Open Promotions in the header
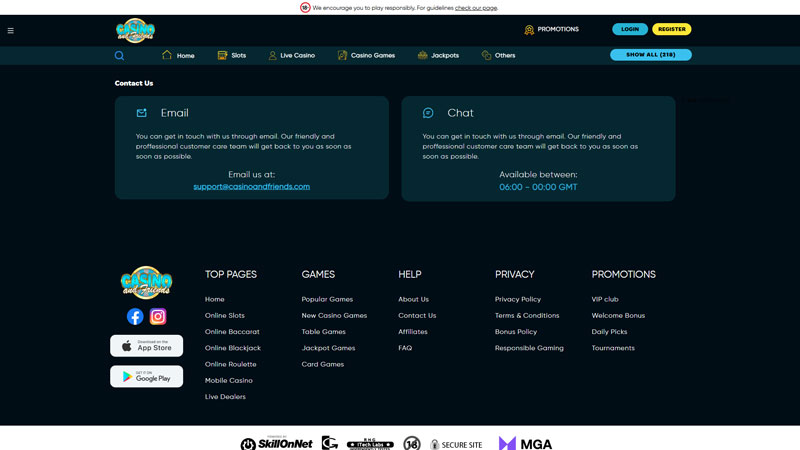Image resolution: width=800 pixels, height=450 pixels. [551, 29]
